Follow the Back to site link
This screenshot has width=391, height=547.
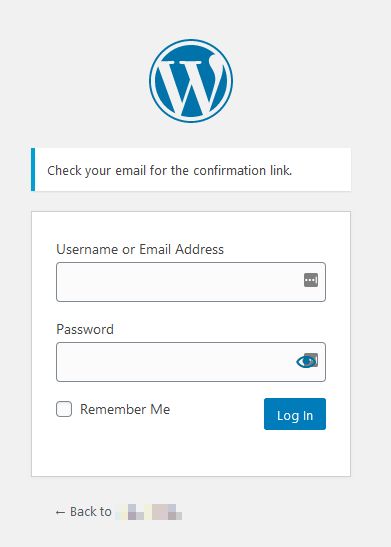119,512
